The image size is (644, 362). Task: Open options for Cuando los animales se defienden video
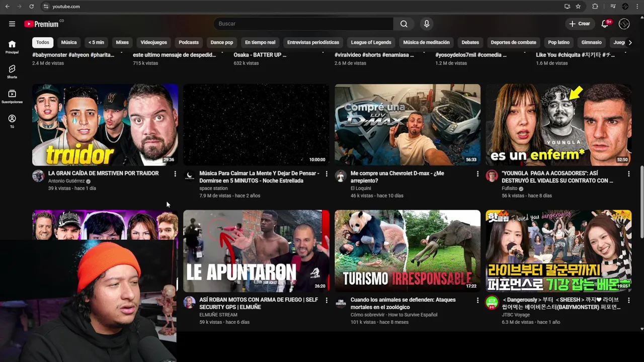(477, 300)
